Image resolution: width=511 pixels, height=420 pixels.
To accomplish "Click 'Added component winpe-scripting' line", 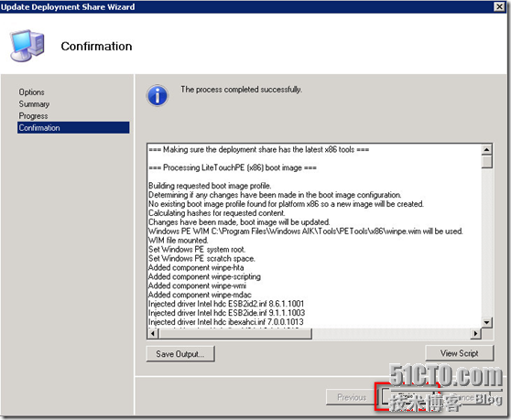I will (204, 276).
